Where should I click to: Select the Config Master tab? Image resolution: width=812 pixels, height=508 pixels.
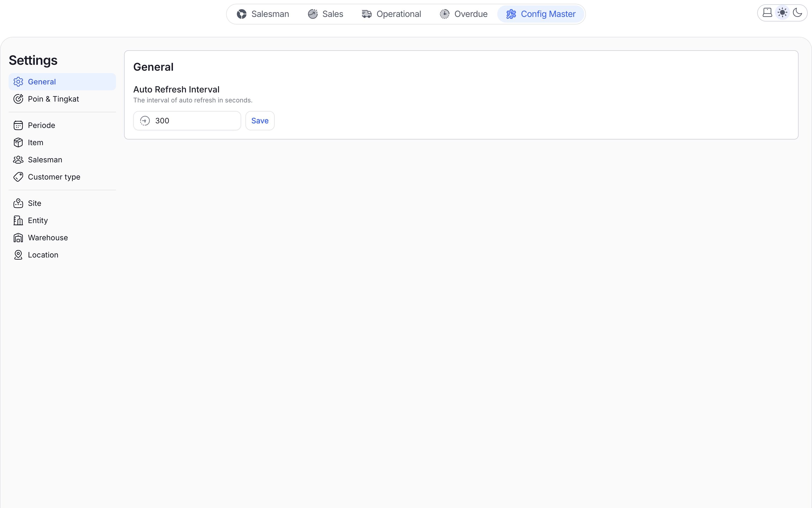click(x=541, y=14)
